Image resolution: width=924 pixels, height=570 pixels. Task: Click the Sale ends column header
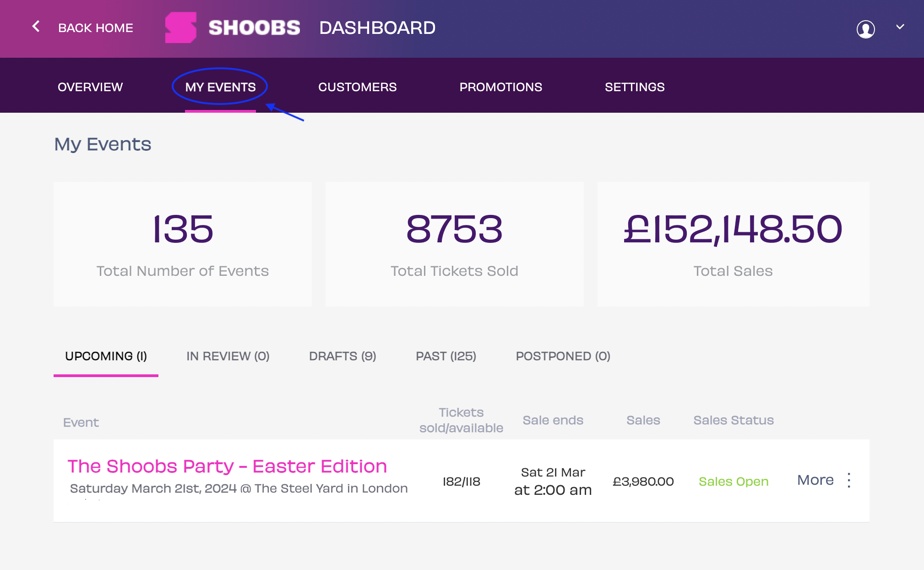coord(553,420)
